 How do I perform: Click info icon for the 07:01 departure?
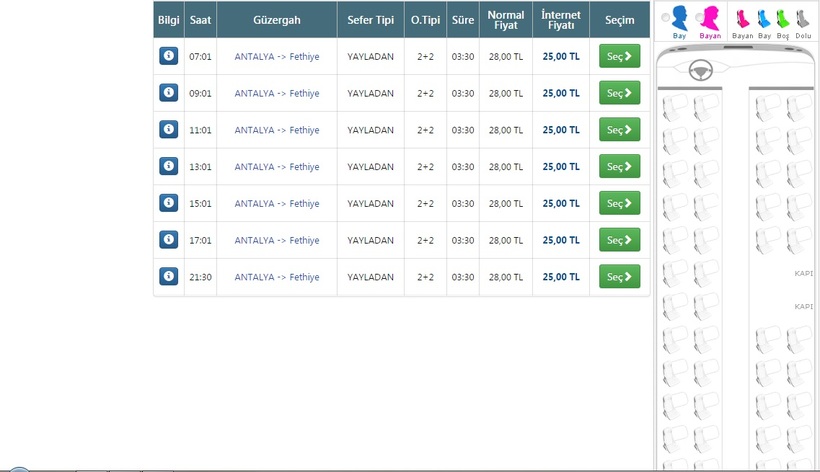coord(169,56)
